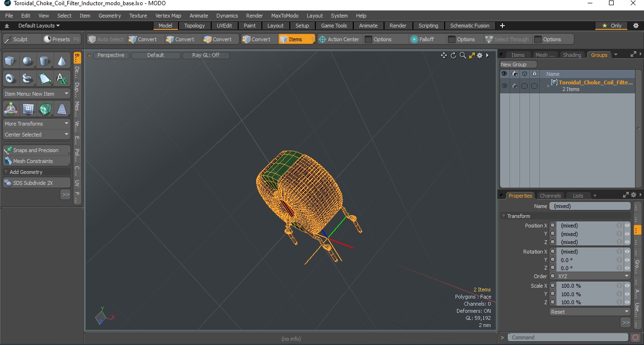Open Center Selected dropdown
The height and width of the screenshot is (345, 644).
pyautogui.click(x=36, y=135)
